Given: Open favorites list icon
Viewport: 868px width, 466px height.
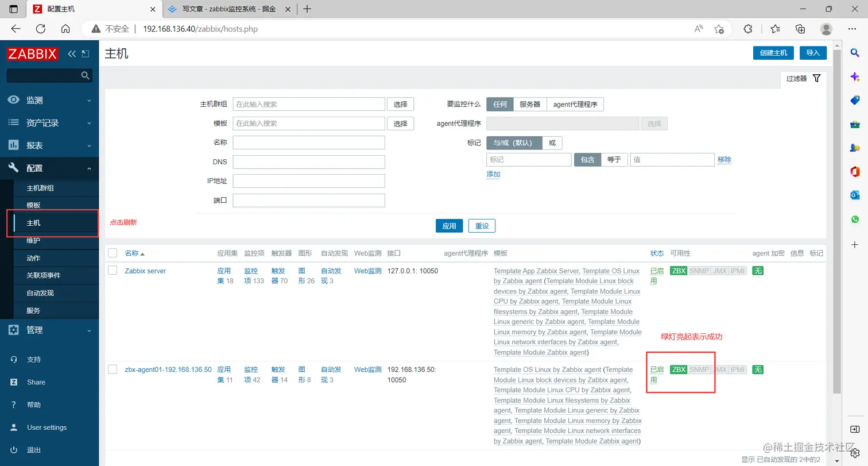Looking at the screenshot, I should pos(776,29).
